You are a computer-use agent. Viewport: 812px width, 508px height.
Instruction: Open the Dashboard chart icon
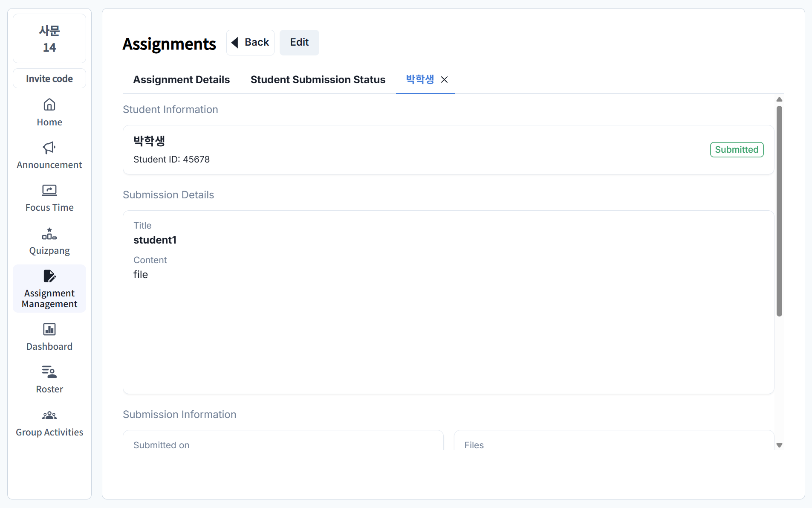pyautogui.click(x=49, y=329)
